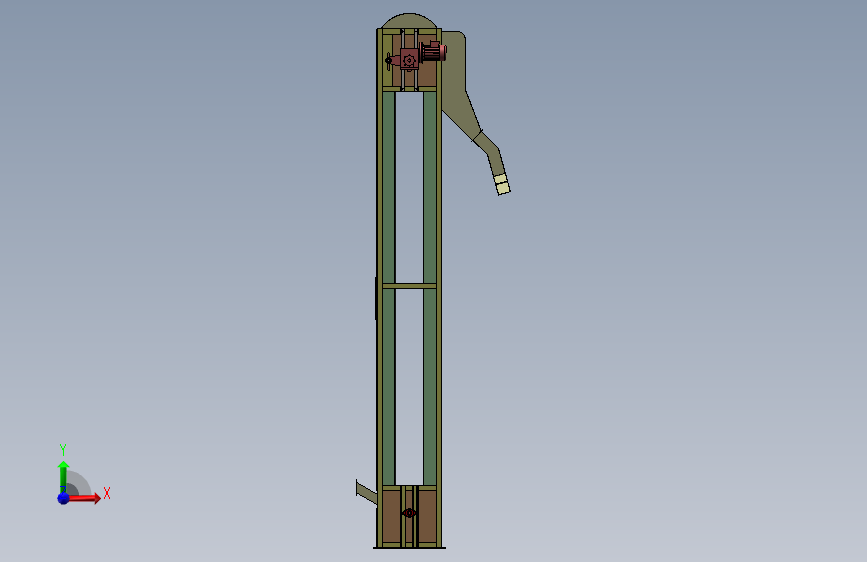The height and width of the screenshot is (562, 867).
Task: Select the left brown boot panel
Action: click(x=391, y=517)
